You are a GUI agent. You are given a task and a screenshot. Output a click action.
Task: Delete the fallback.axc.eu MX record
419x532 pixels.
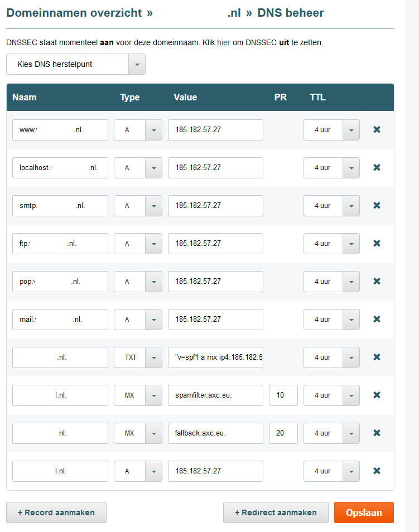377,433
